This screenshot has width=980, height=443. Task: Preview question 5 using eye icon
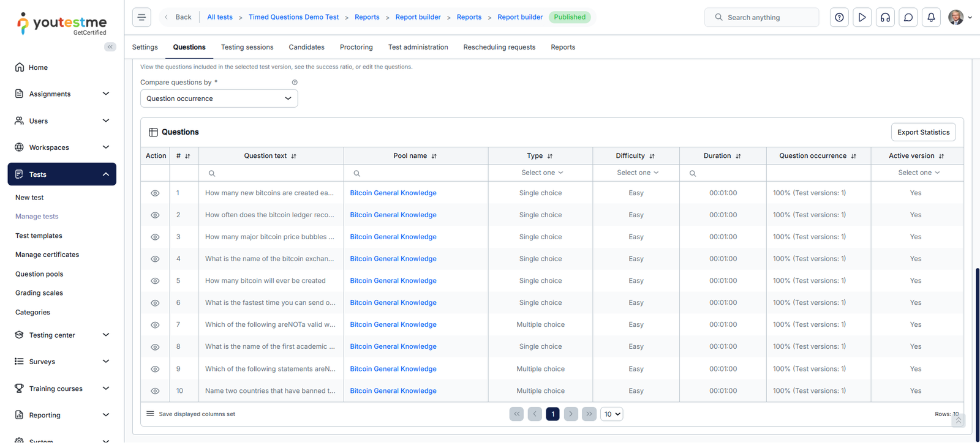(155, 281)
